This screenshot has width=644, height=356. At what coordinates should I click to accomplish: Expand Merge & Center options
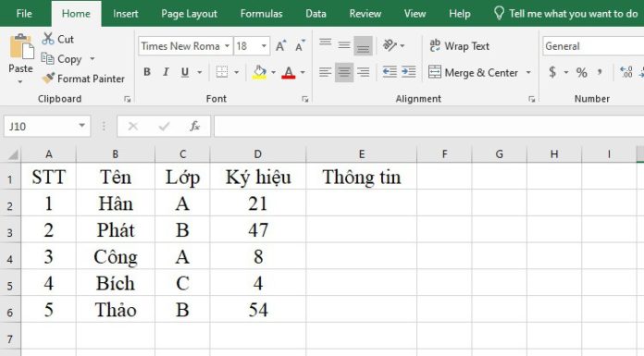[x=528, y=73]
